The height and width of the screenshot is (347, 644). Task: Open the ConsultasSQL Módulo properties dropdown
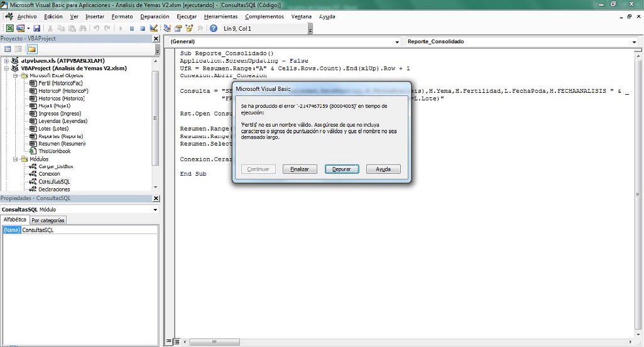click(155, 210)
